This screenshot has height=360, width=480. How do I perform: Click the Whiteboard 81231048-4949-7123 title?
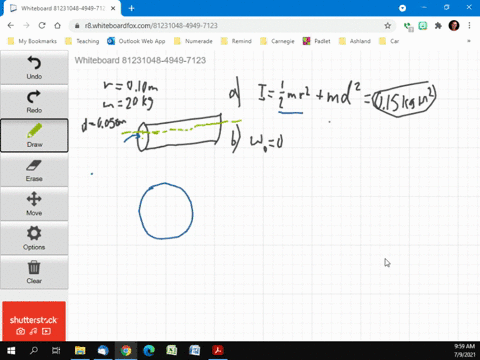[x=140, y=60]
